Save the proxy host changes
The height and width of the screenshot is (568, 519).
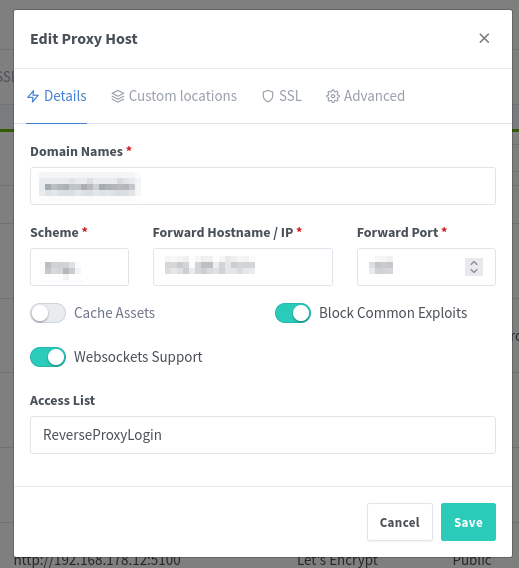click(x=468, y=522)
